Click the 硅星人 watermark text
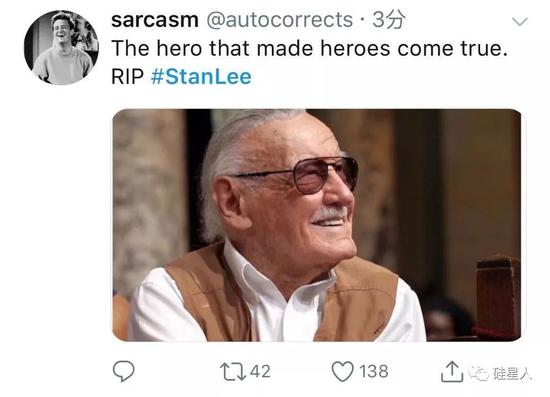This screenshot has width=550, height=397. tap(511, 374)
